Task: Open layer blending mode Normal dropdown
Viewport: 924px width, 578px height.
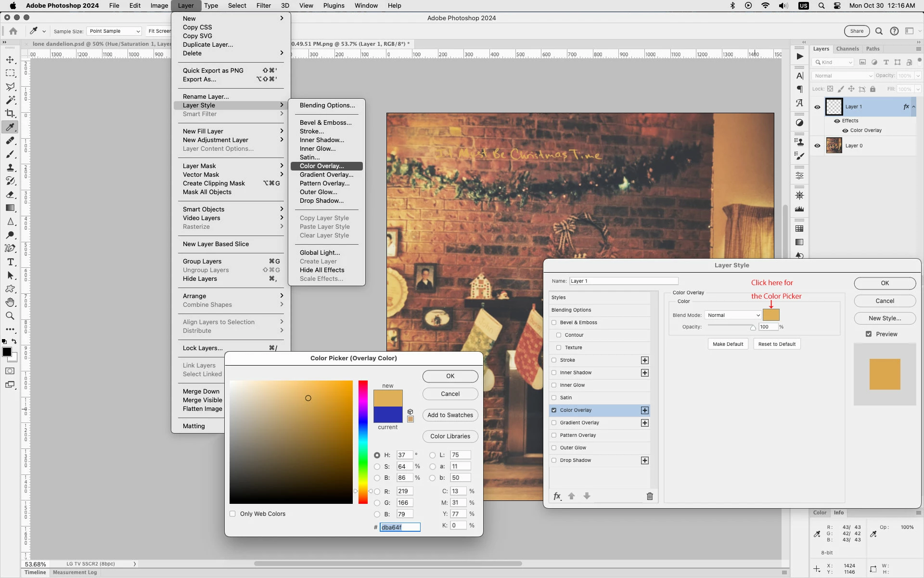Action: (x=843, y=76)
